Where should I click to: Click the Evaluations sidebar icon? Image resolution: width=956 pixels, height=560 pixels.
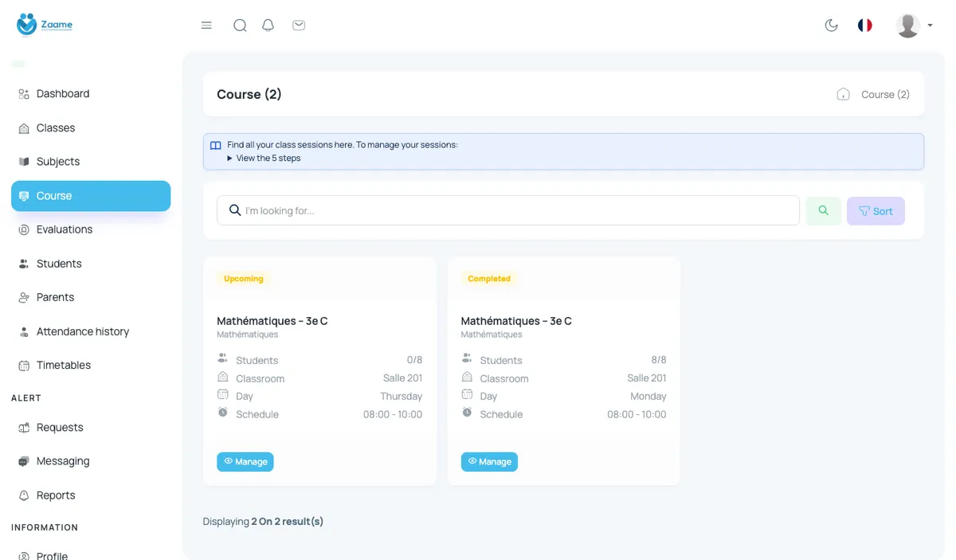point(24,229)
